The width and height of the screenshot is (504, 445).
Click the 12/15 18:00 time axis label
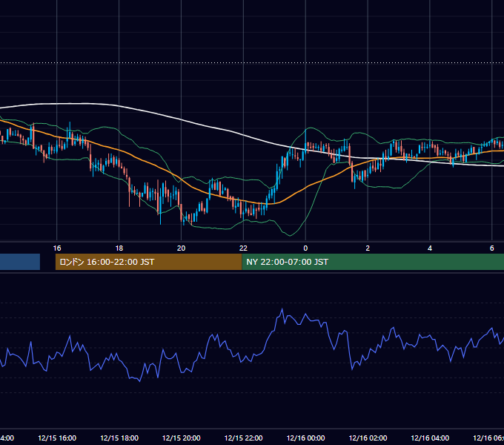pyautogui.click(x=119, y=438)
